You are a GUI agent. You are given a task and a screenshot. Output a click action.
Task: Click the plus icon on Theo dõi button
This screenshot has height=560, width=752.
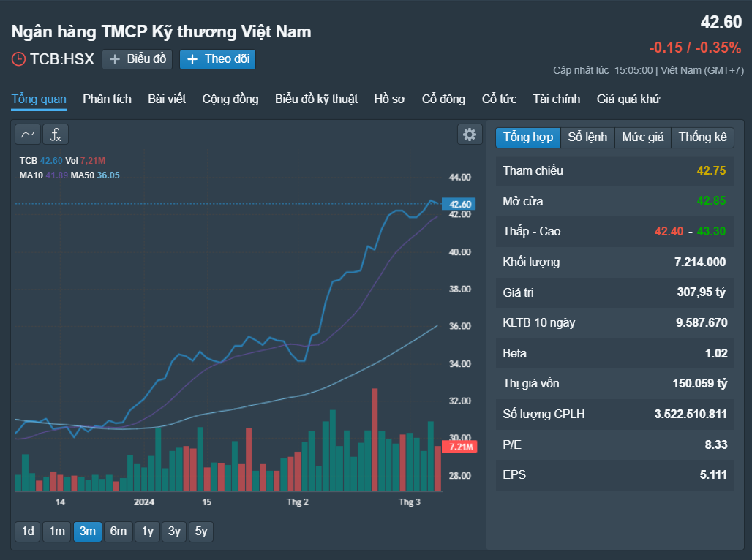[192, 59]
